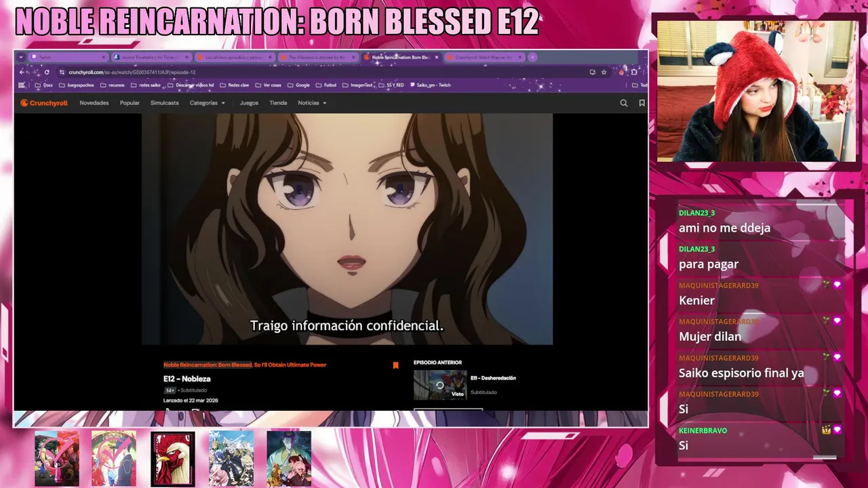Open the Futbol bookmark folder
This screenshot has height=488, width=868.
(x=326, y=85)
